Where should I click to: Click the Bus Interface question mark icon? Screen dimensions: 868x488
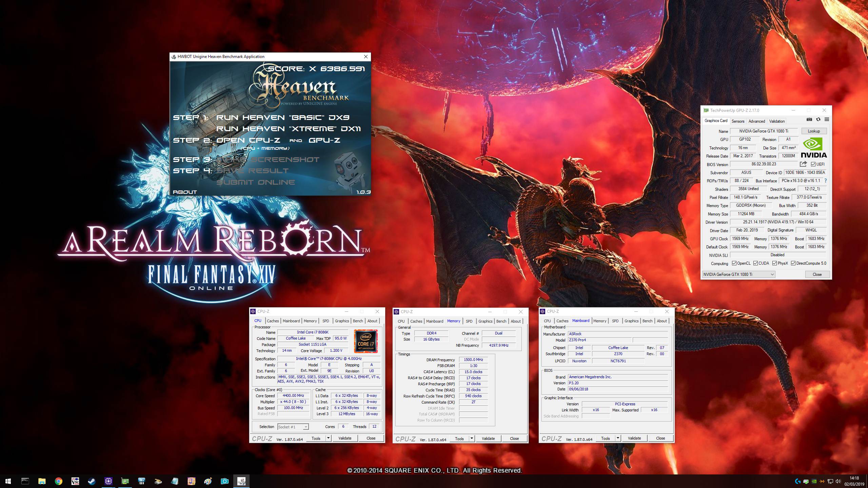826,181
